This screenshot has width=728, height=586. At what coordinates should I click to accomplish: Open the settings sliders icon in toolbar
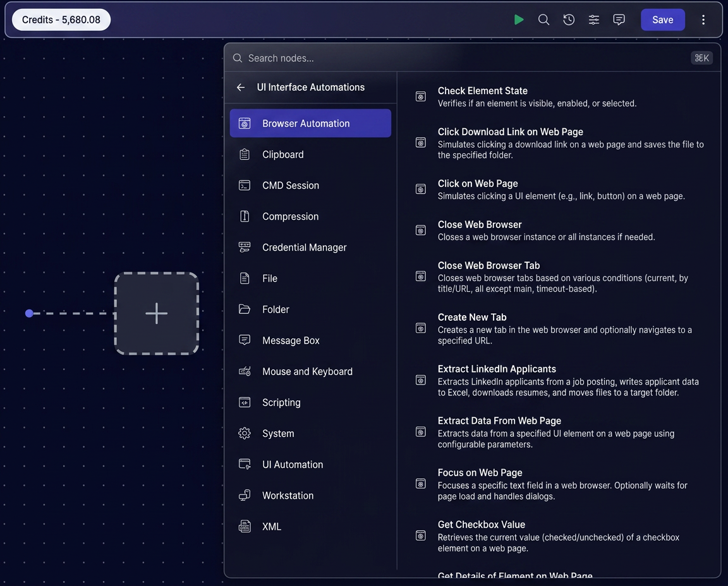pos(594,20)
